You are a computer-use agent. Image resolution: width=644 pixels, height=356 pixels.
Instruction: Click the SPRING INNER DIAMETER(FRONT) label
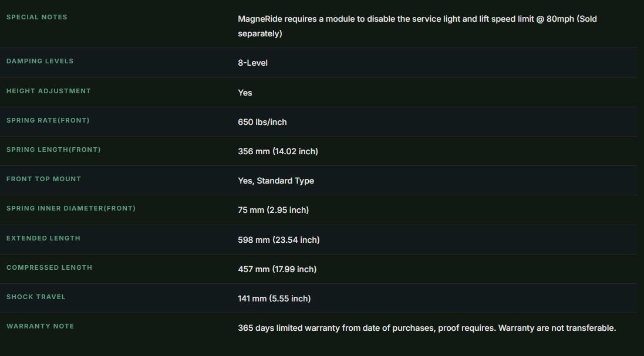click(x=70, y=208)
